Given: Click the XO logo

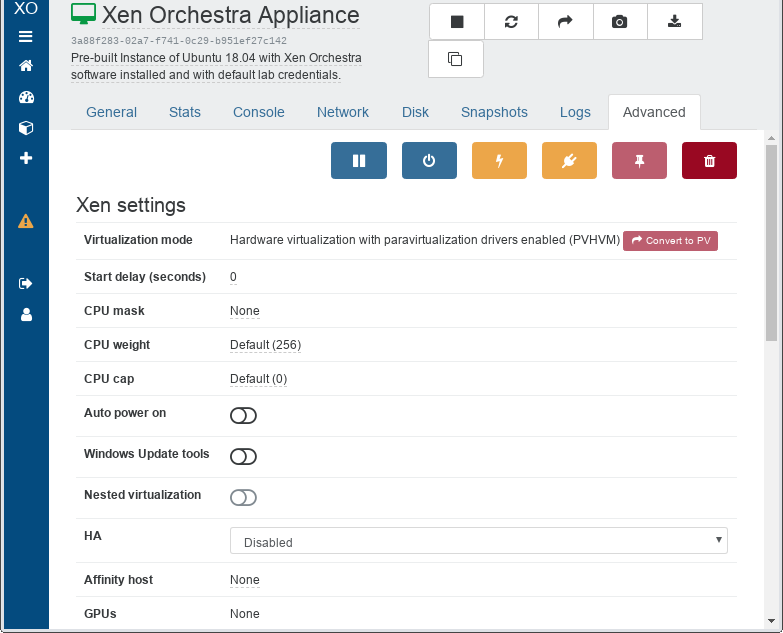Looking at the screenshot, I should pyautogui.click(x=25, y=8).
